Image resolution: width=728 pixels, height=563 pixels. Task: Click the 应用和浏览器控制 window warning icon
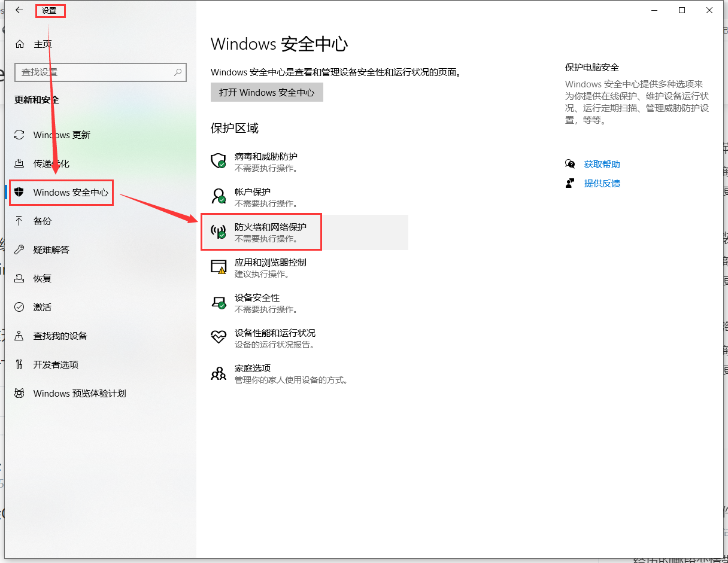pos(219,267)
